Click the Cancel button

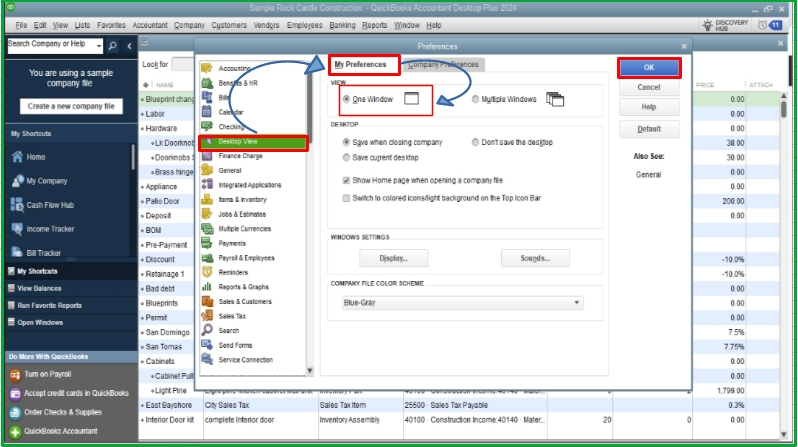click(649, 87)
